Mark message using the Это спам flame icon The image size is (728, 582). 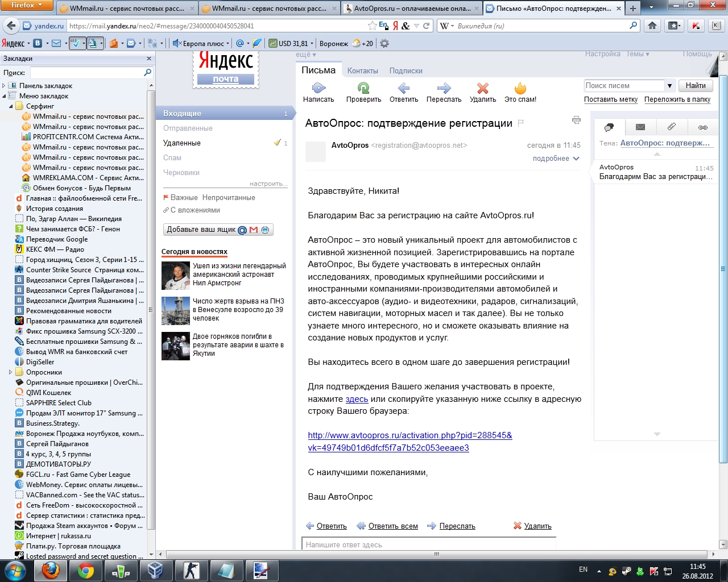tap(520, 88)
